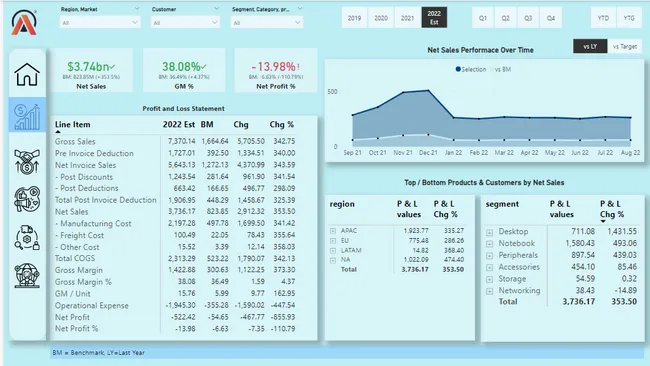Image resolution: width=650 pixels, height=366 pixels.
Task: Switch comparison to vs LY
Action: pos(590,46)
